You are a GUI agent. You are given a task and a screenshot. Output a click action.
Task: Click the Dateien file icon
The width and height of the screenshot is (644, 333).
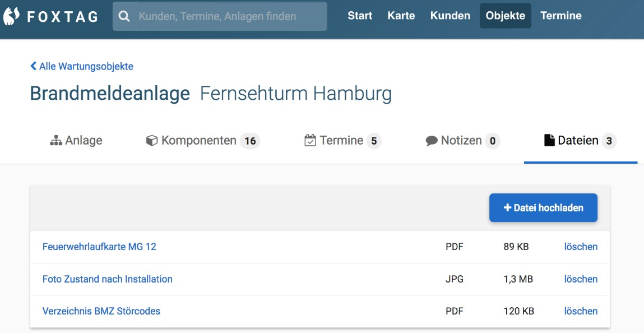549,140
